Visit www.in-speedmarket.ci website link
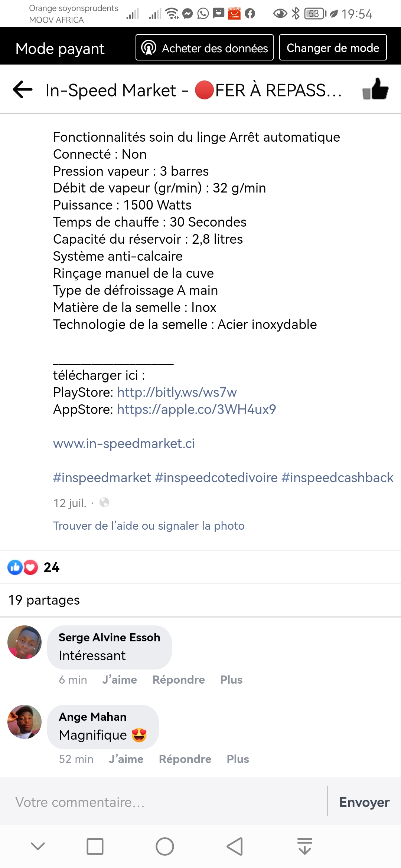This screenshot has width=401, height=868. click(124, 443)
